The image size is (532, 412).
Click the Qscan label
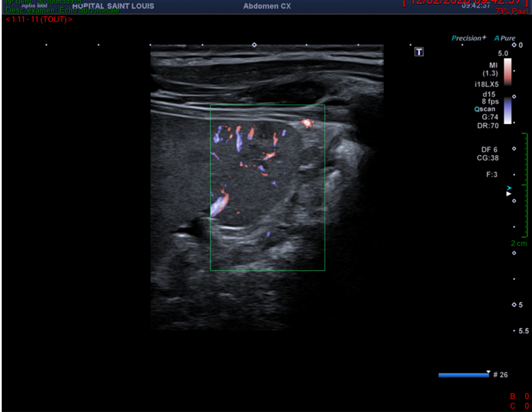pos(485,109)
